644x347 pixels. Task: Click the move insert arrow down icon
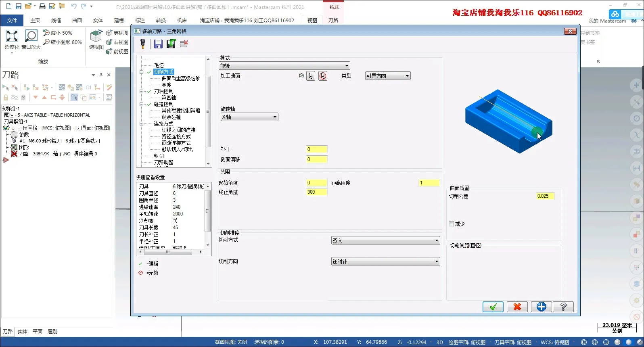tap(36, 97)
